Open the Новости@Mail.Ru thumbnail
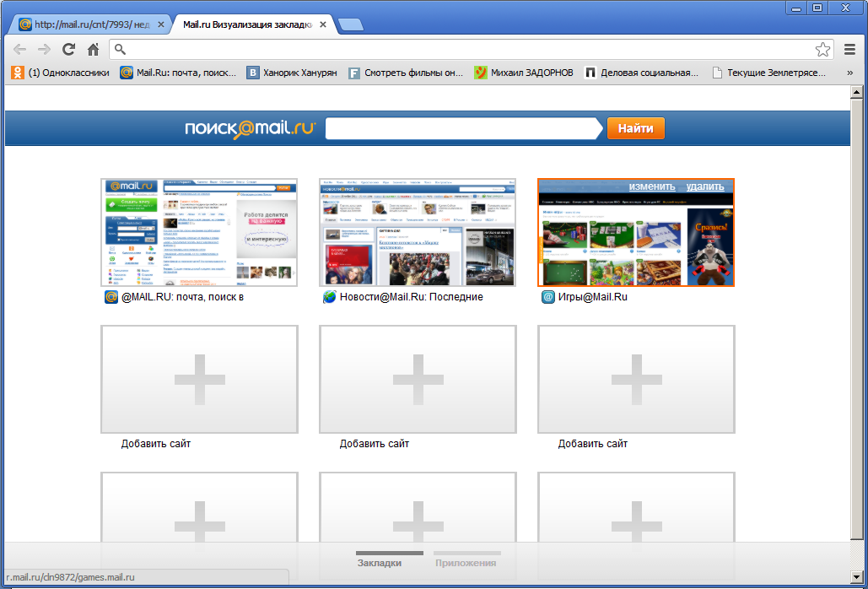This screenshot has width=868, height=589. tap(418, 232)
